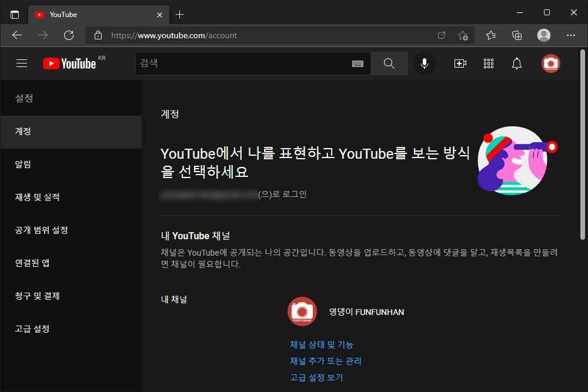Click channel name 영댕이 FUNFUNHAN
Screen dimensions: 588x392
tap(366, 312)
